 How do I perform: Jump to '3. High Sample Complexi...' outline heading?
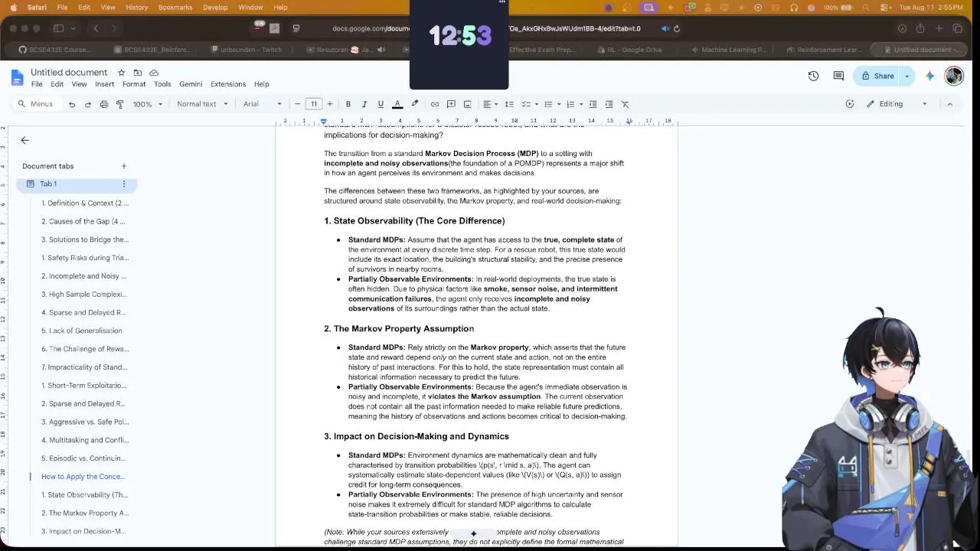[85, 295]
